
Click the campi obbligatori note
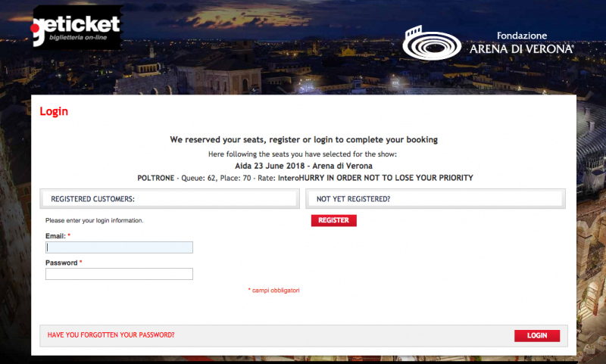coord(273,291)
